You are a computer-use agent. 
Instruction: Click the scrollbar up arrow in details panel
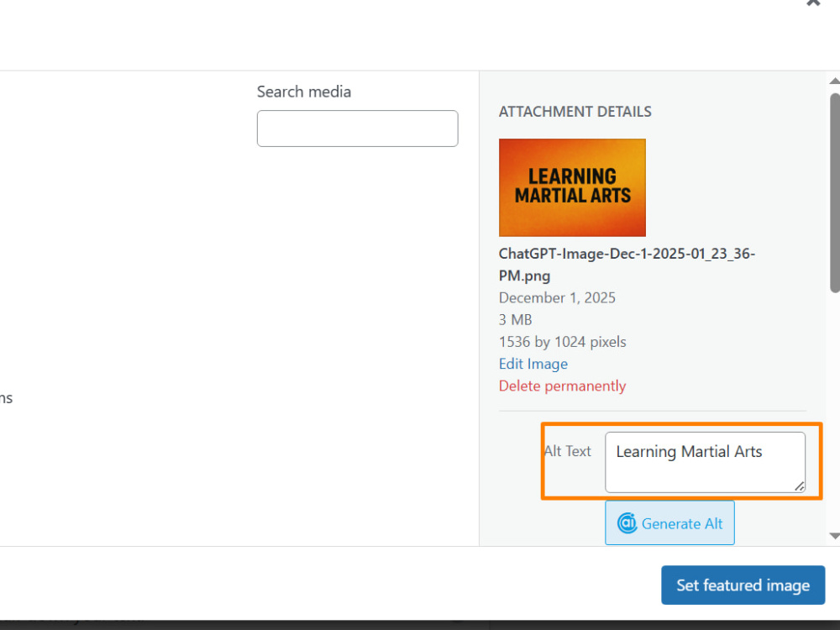click(834, 81)
